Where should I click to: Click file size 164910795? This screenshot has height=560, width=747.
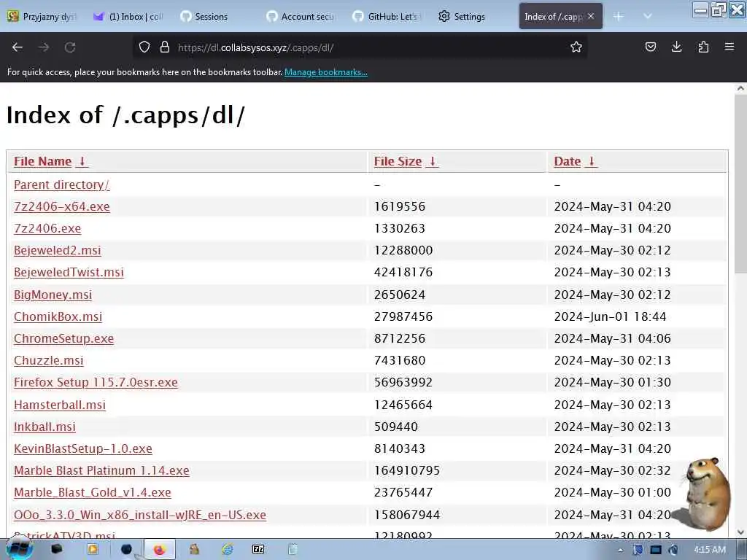[407, 470]
